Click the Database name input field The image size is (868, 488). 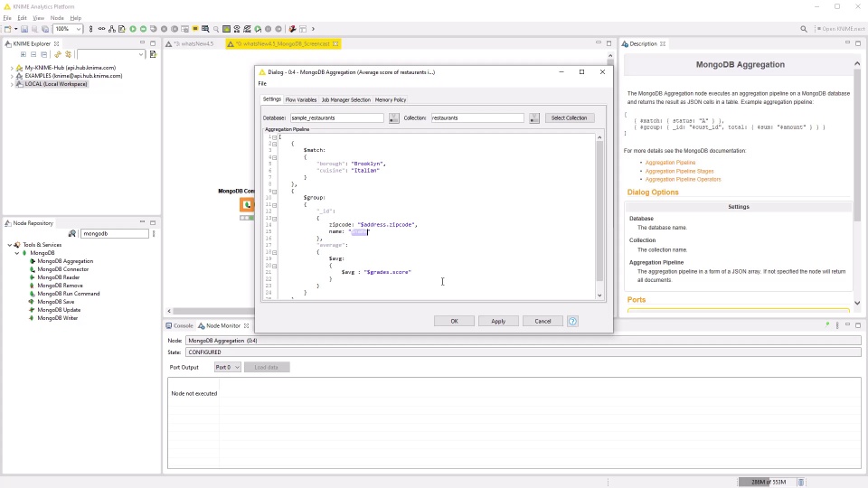(x=336, y=117)
